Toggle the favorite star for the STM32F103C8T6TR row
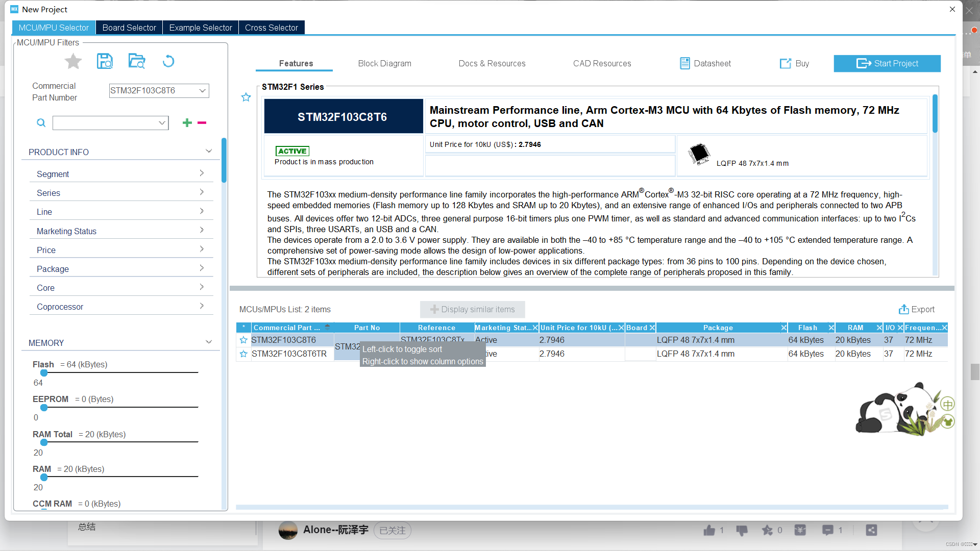Viewport: 980px width, 551px height. click(243, 354)
